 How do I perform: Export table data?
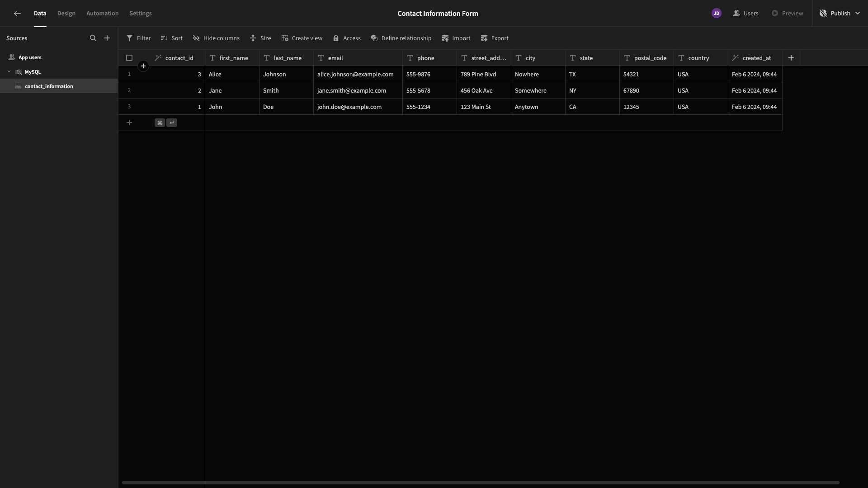point(494,38)
